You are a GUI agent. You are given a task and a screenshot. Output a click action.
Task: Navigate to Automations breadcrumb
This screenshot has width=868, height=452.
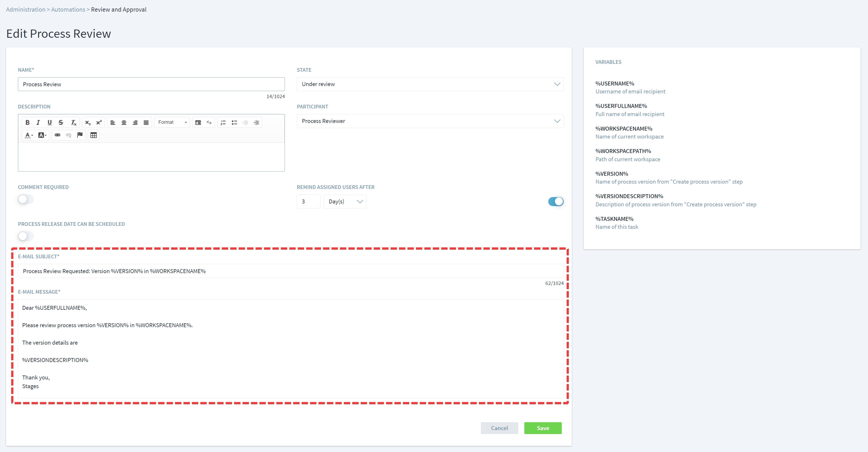point(68,9)
